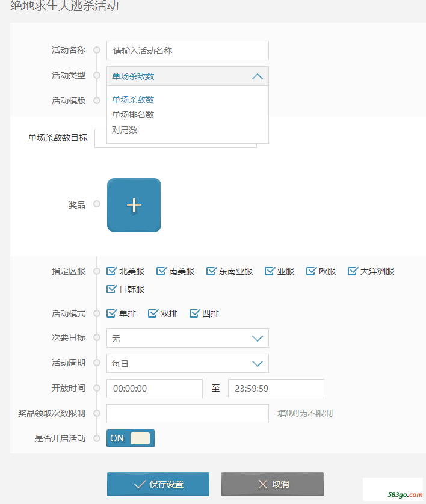Uncheck the 单排 mode checkbox
Image resolution: width=426 pixels, height=504 pixels.
(111, 313)
